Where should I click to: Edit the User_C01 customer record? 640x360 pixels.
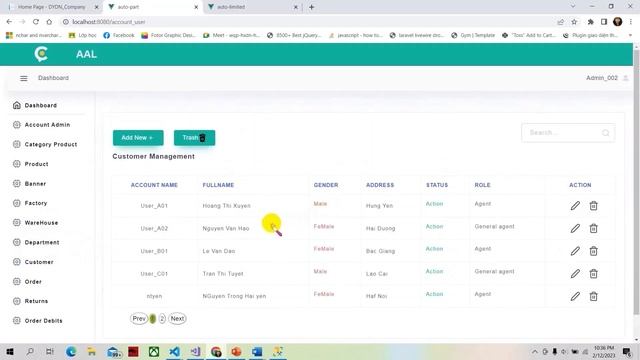[575, 273]
